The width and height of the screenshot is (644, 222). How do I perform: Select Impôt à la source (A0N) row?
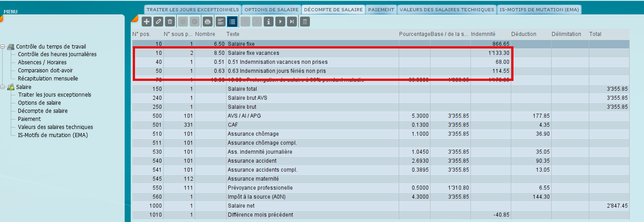pos(380,197)
